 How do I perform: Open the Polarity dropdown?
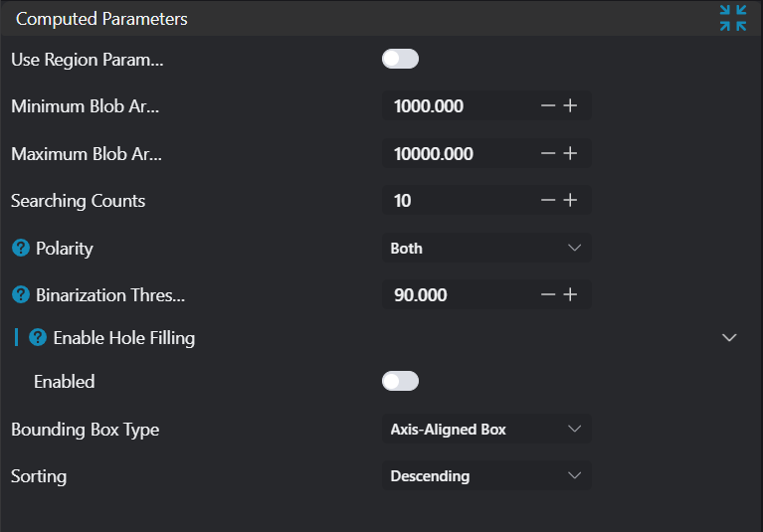tap(485, 248)
